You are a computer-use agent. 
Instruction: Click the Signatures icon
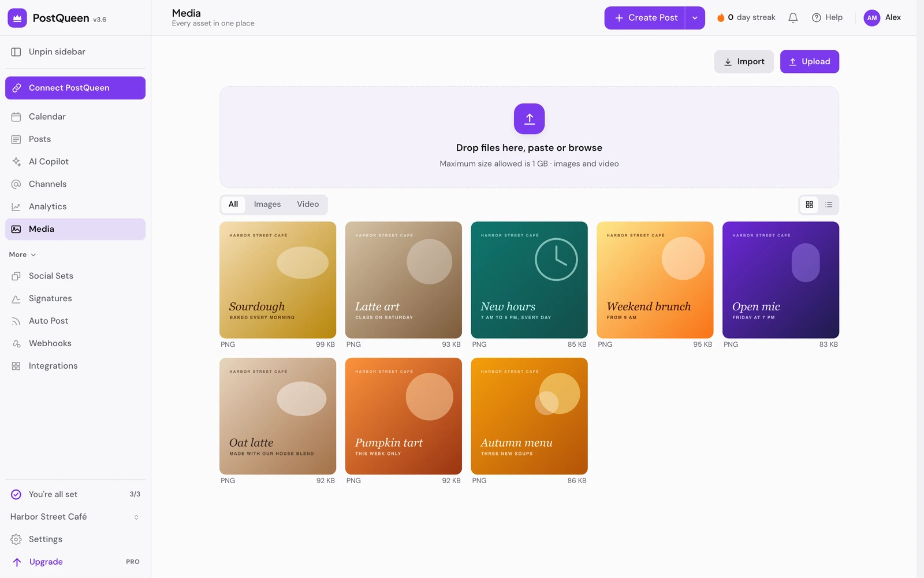16,299
